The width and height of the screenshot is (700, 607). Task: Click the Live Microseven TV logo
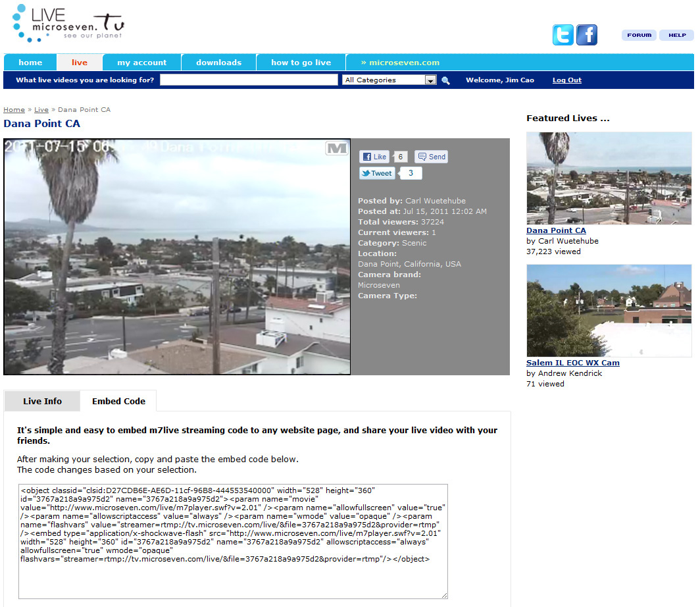pyautogui.click(x=68, y=23)
